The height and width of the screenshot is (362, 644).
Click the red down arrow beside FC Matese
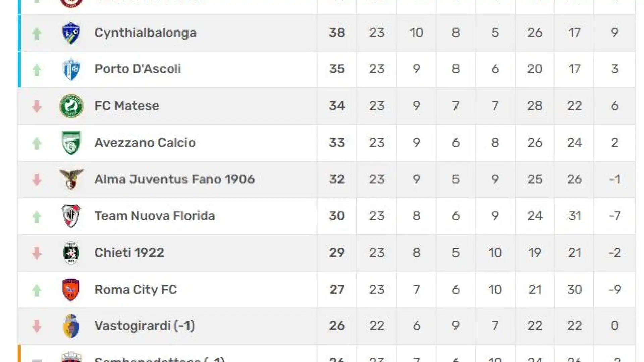pos(37,106)
